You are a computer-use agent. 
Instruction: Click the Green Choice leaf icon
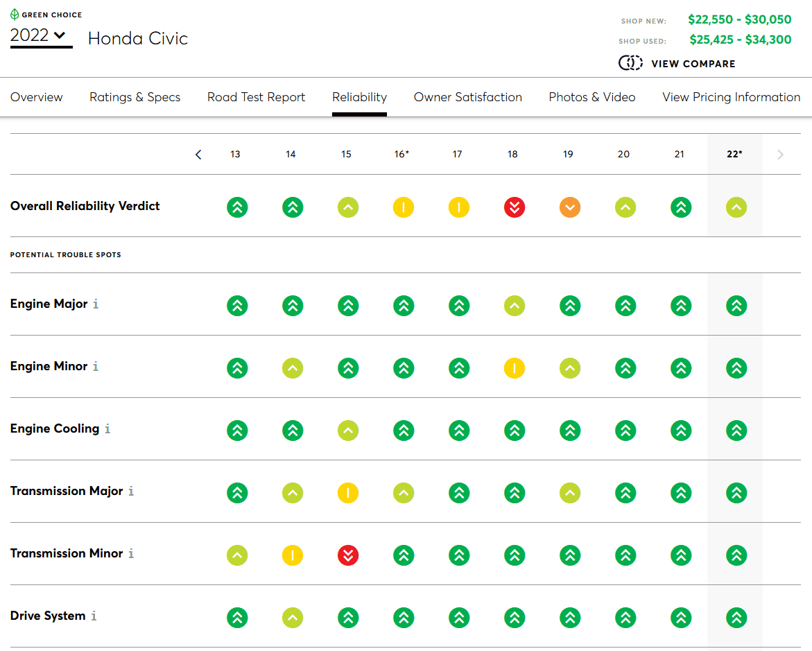click(15, 14)
